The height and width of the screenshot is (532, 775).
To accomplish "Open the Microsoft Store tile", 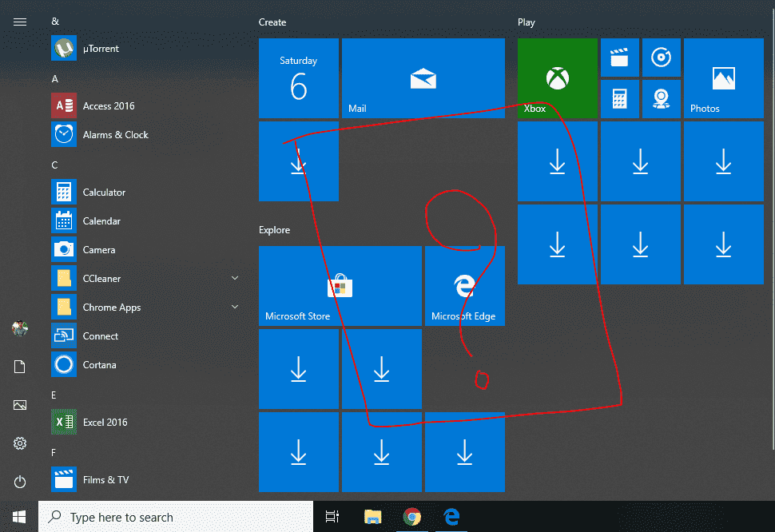I will click(x=340, y=286).
